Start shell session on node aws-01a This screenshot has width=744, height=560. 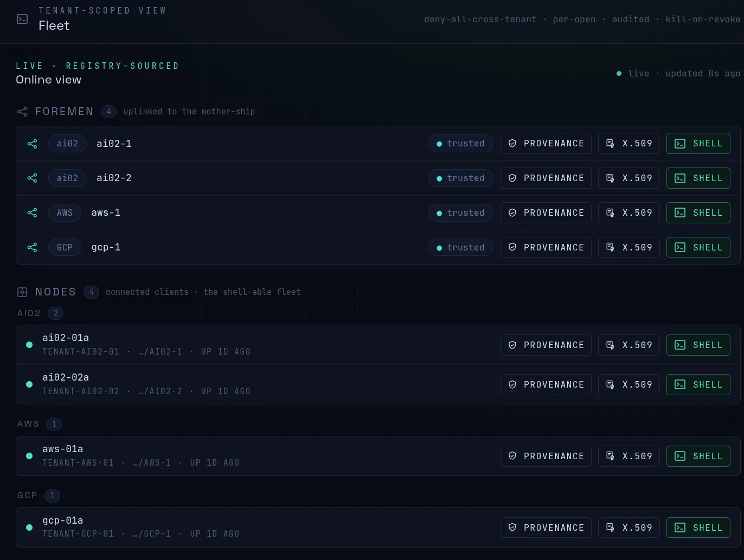698,456
